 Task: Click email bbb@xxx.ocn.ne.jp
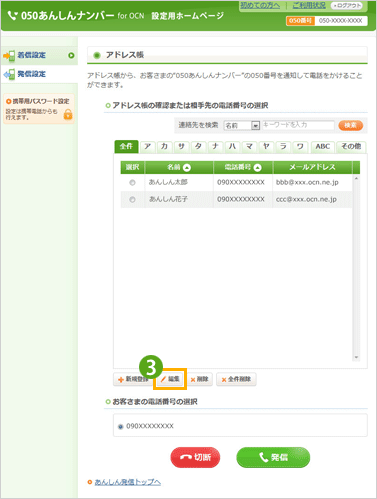point(307,182)
